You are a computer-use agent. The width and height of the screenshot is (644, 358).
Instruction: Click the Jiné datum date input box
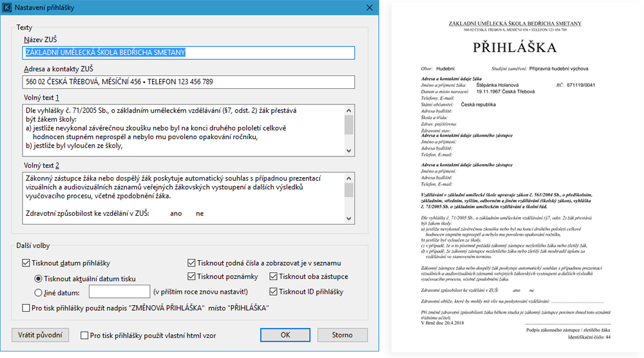pos(119,292)
